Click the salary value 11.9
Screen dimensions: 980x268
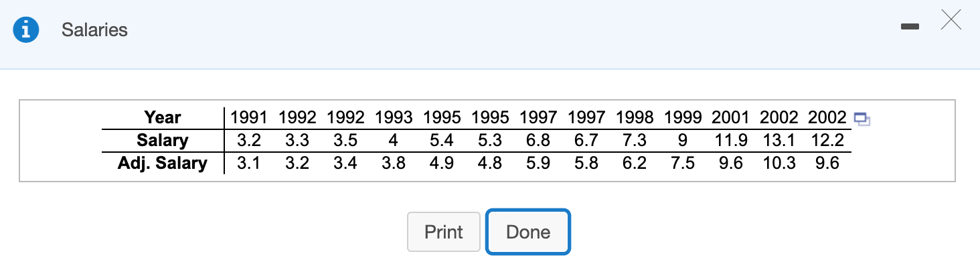pyautogui.click(x=731, y=141)
